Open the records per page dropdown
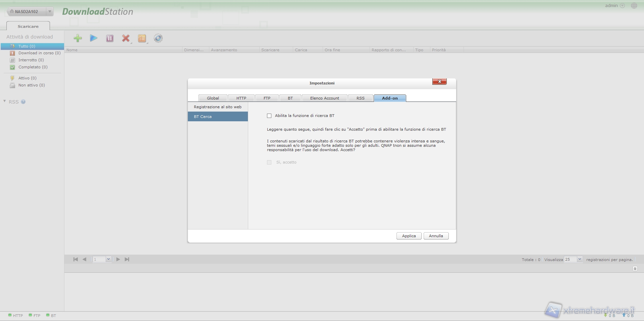This screenshot has height=321, width=644. (x=579, y=259)
